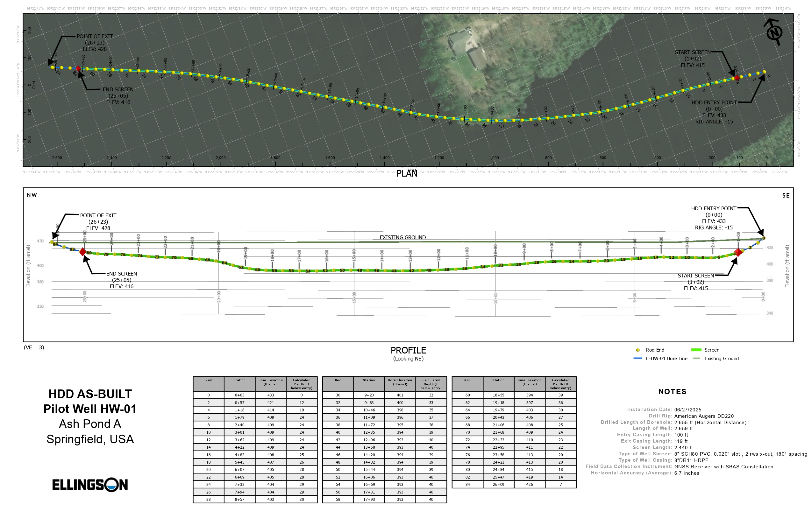Click the red Start Screen diamond in profile view
This screenshot has height=525, width=812.
738,252
